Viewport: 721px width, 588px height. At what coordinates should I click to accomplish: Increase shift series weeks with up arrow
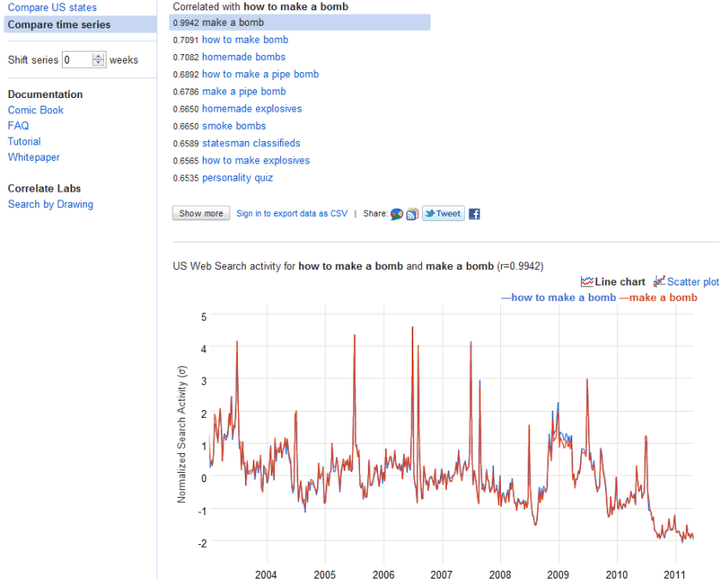click(x=98, y=57)
